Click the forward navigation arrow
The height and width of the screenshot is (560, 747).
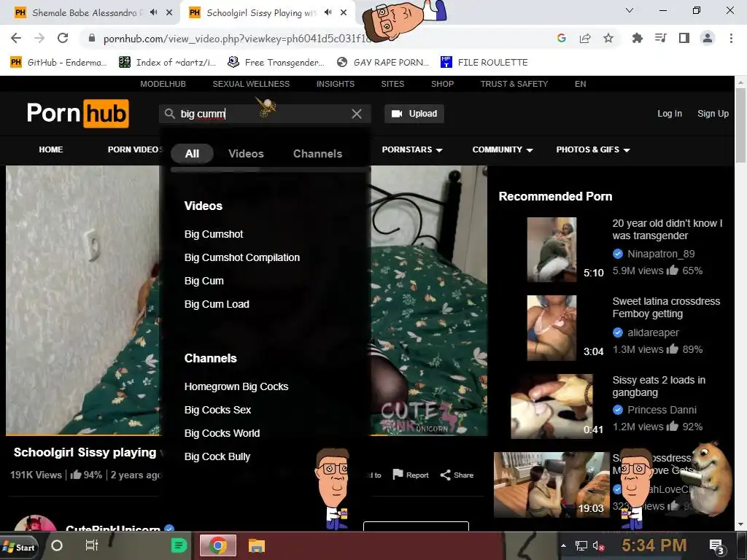(x=39, y=38)
